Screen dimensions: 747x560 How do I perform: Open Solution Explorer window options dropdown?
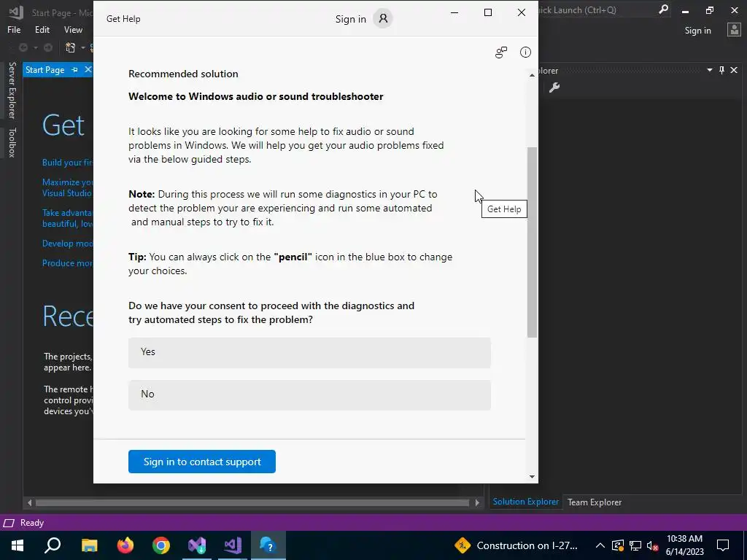tap(709, 70)
